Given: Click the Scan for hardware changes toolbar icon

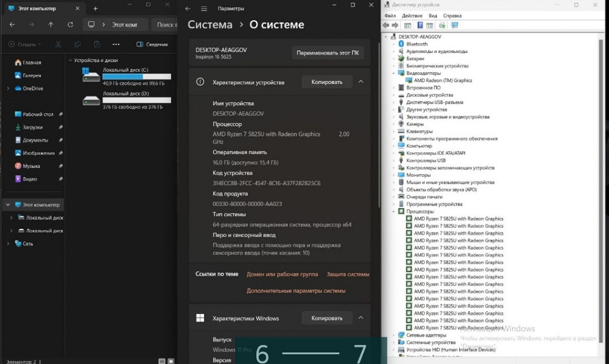Looking at the screenshot, I should point(441,26).
